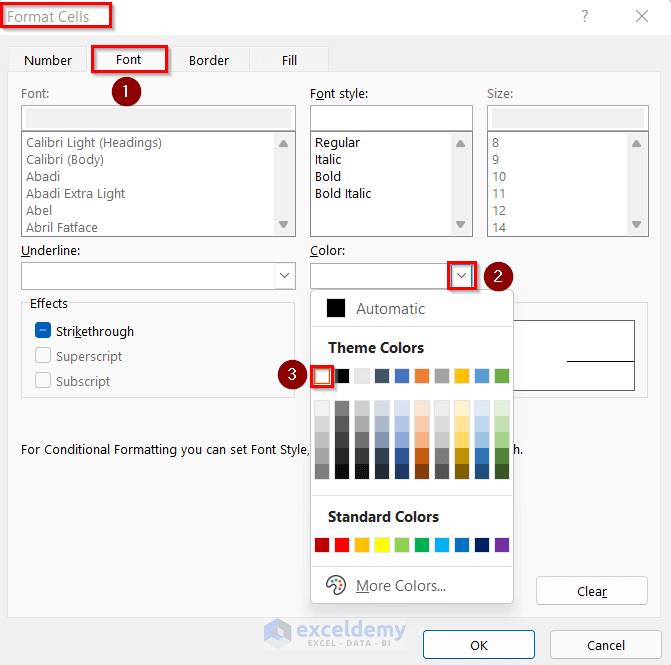Pick gold theme color swatch
Image resolution: width=671 pixels, height=665 pixels.
click(x=462, y=376)
